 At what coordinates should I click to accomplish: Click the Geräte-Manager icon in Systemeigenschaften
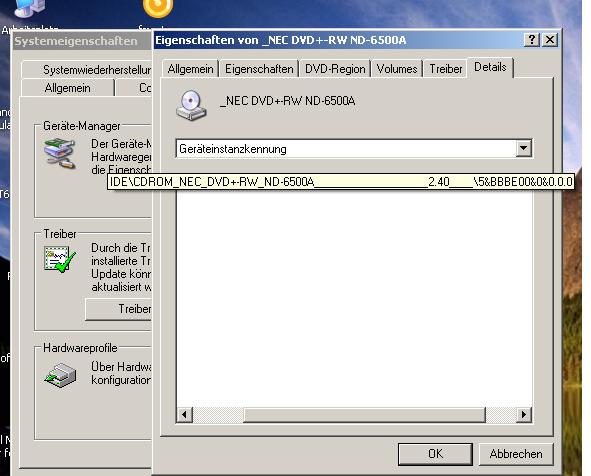[x=60, y=154]
